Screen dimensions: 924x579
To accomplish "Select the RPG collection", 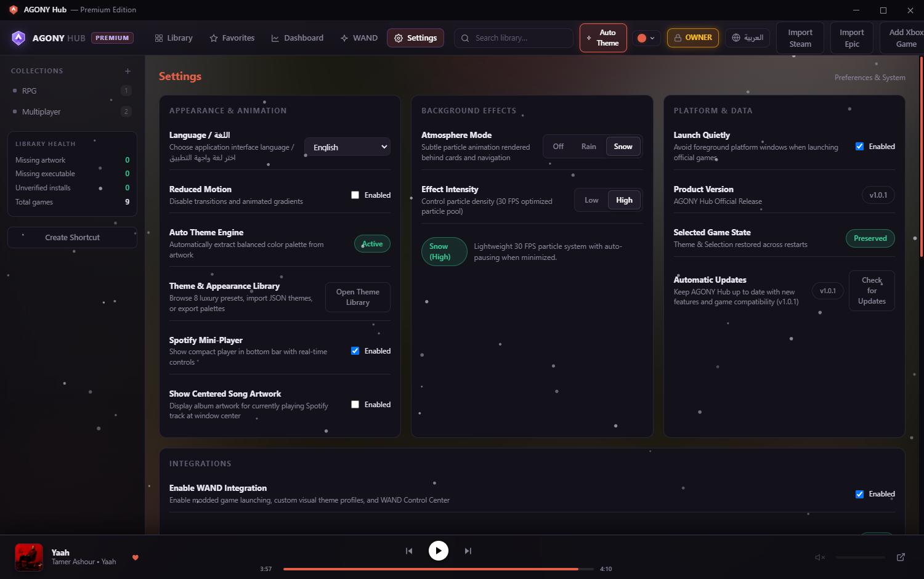I will [72, 91].
